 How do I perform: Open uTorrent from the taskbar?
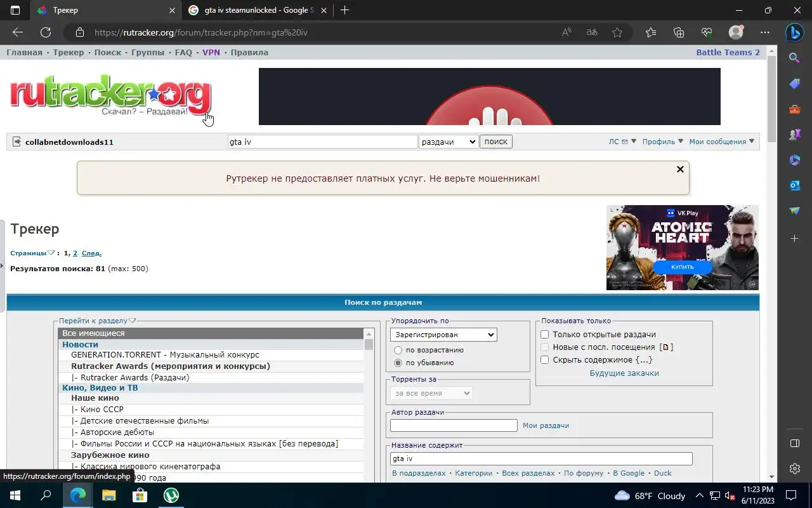(171, 495)
